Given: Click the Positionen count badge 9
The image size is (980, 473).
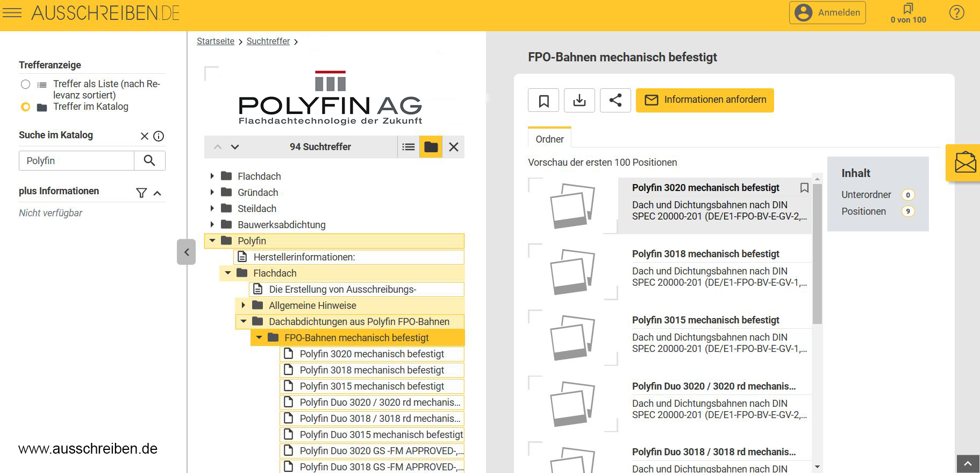Looking at the screenshot, I should point(908,211).
